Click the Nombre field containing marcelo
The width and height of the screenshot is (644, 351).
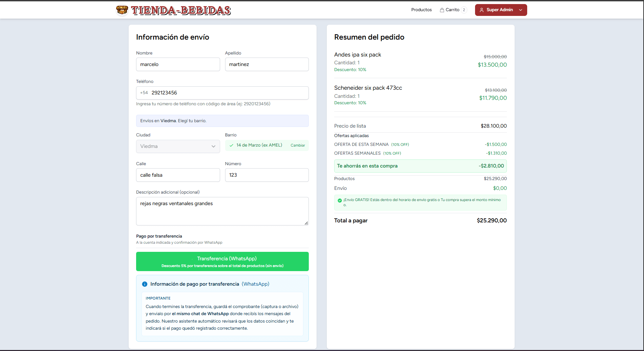(178, 64)
